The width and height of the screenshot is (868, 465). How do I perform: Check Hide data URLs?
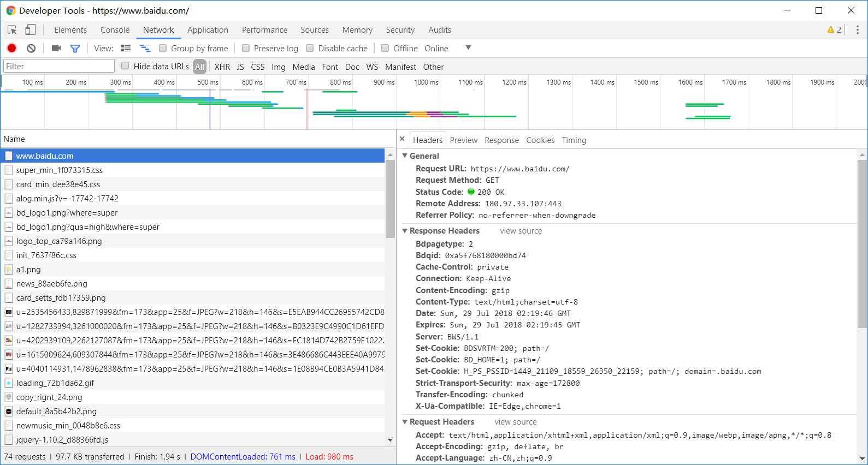(x=125, y=66)
